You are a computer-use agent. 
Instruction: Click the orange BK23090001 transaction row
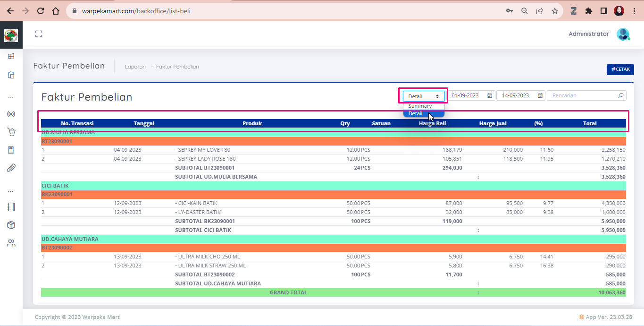click(334, 194)
